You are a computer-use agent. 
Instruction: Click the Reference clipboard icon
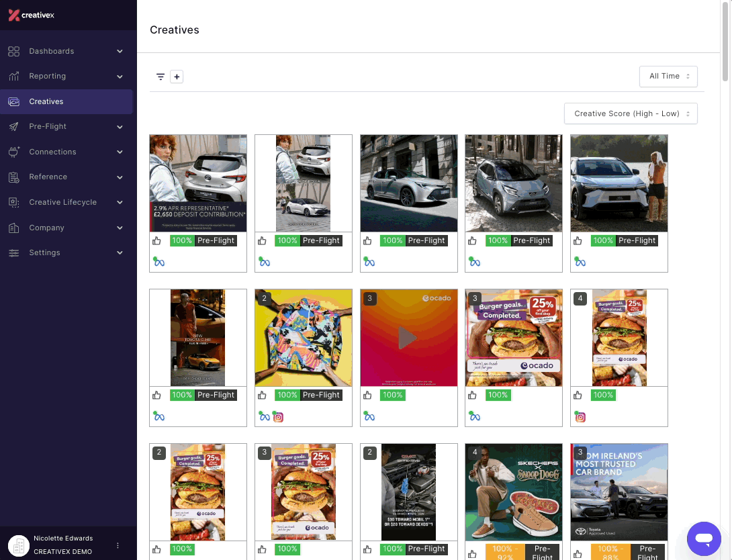pos(14,177)
